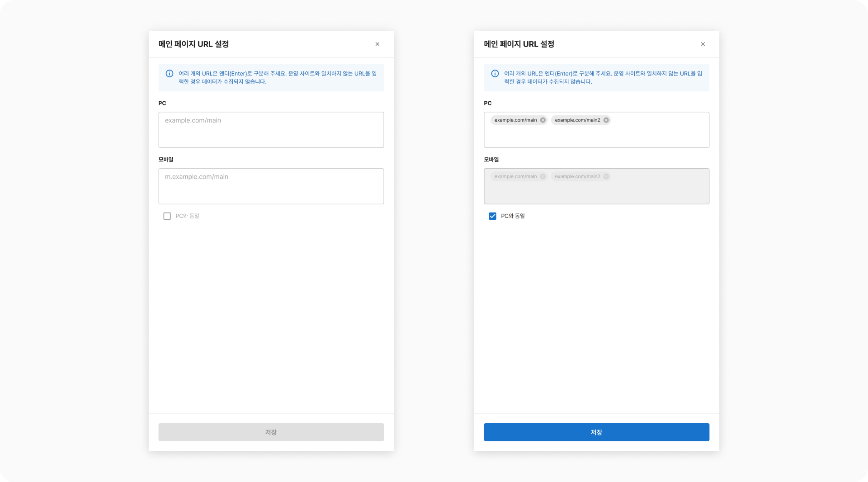This screenshot has height=482, width=868.
Task: Click the grey disabled 저장 button
Action: (271, 432)
